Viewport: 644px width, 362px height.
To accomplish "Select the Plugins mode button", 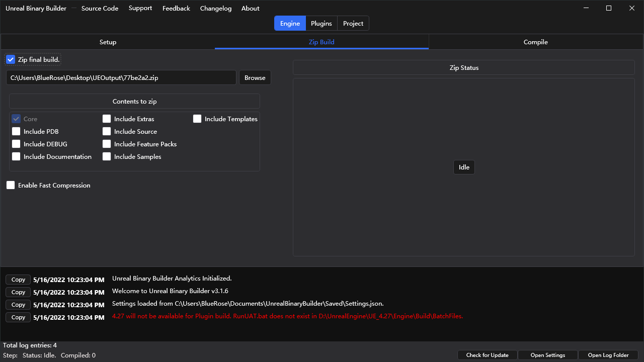I will 321,24.
